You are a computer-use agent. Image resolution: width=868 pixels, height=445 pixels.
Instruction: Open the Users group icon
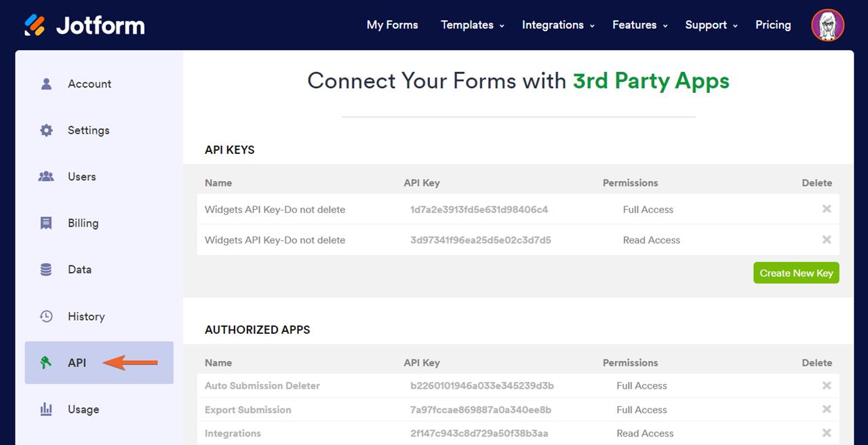point(46,176)
